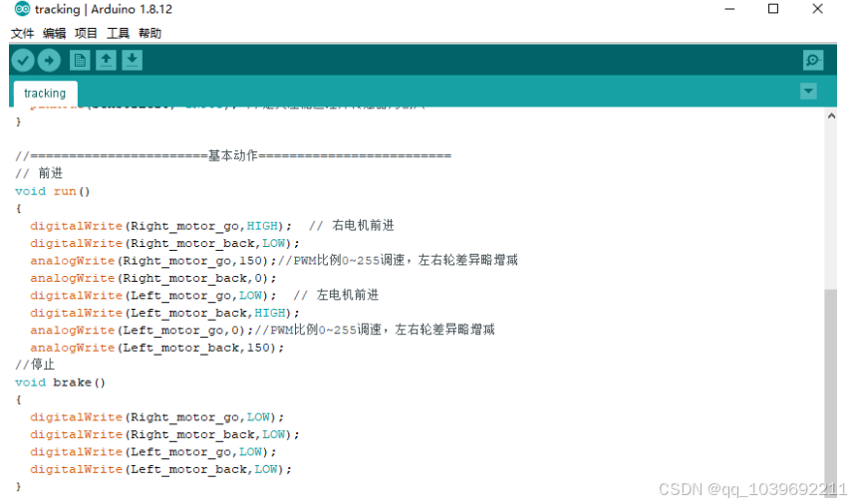Open the 编辑 menu
This screenshot has width=851, height=504.
coord(54,34)
